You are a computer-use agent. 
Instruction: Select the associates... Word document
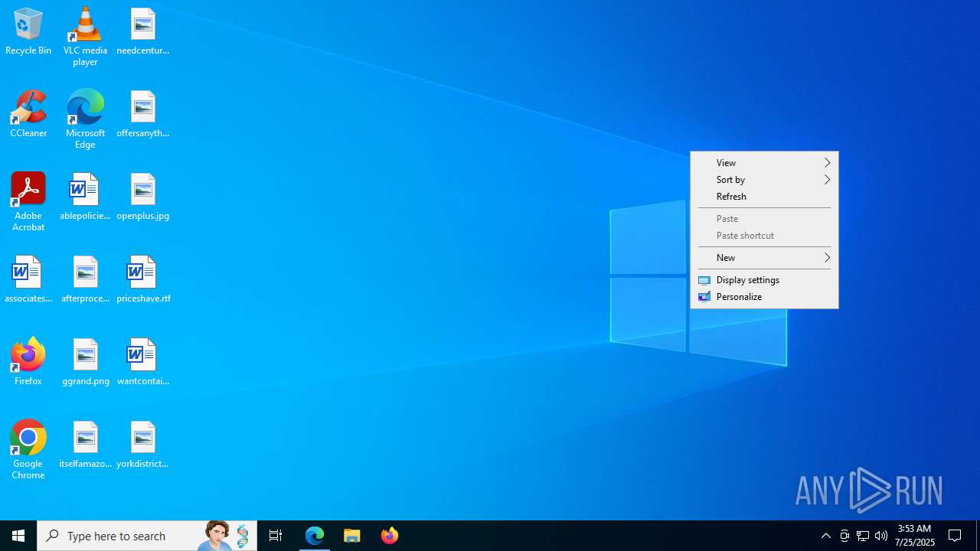click(28, 280)
